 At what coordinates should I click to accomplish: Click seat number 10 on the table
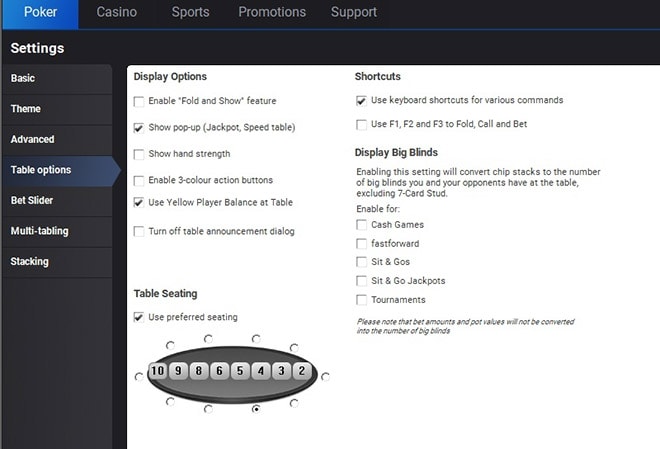157,372
